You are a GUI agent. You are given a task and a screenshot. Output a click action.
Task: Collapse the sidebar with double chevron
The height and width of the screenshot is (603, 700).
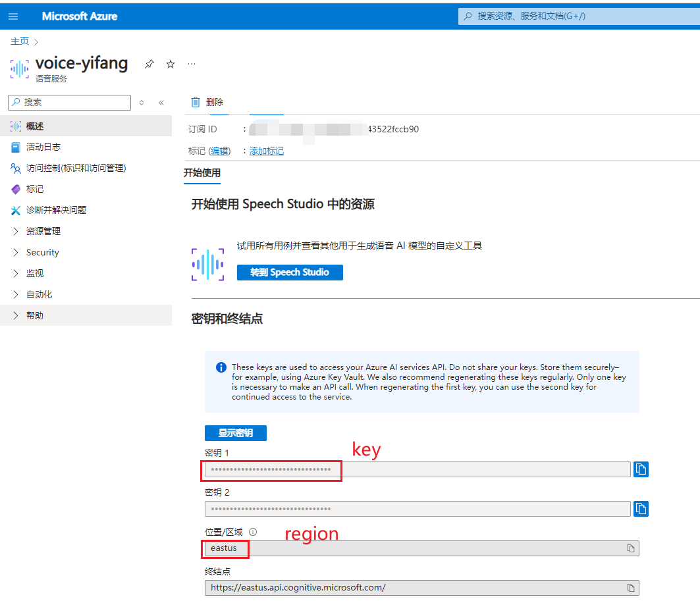click(161, 103)
